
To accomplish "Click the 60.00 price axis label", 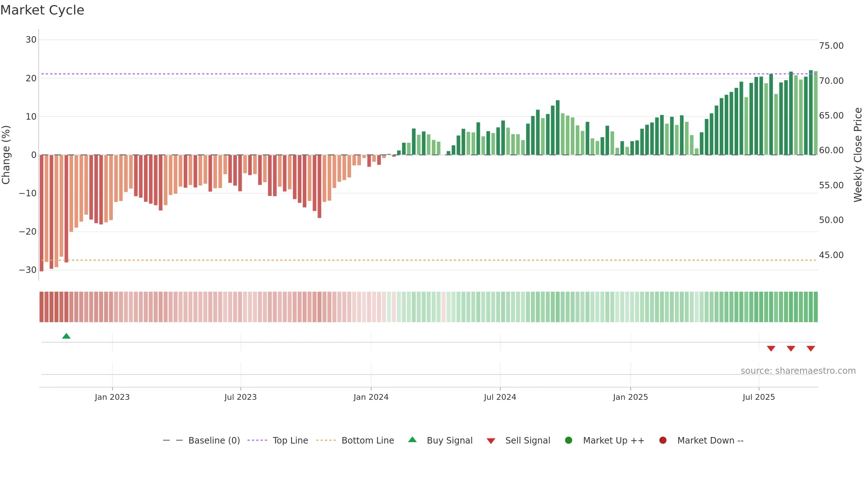I will (x=831, y=150).
